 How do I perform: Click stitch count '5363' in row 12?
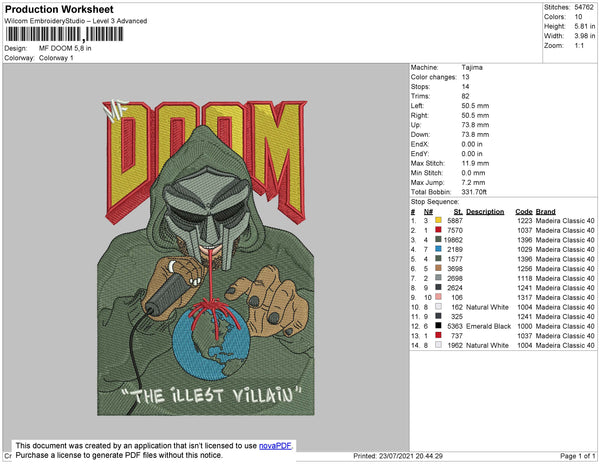tap(455, 326)
